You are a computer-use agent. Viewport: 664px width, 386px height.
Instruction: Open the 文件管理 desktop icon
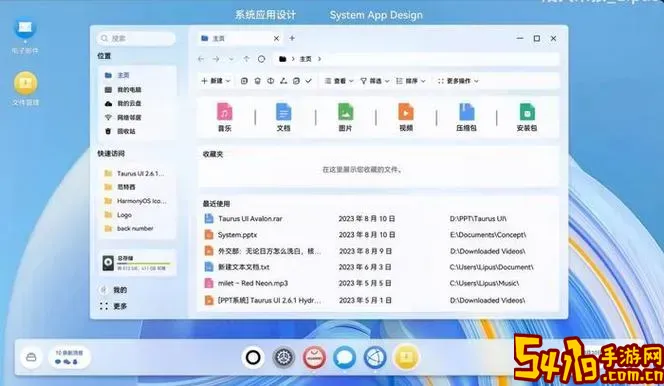click(25, 88)
